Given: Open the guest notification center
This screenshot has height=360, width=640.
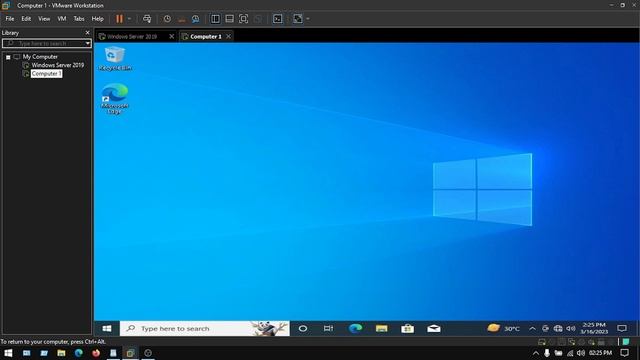Looking at the screenshot, I should pos(622,329).
